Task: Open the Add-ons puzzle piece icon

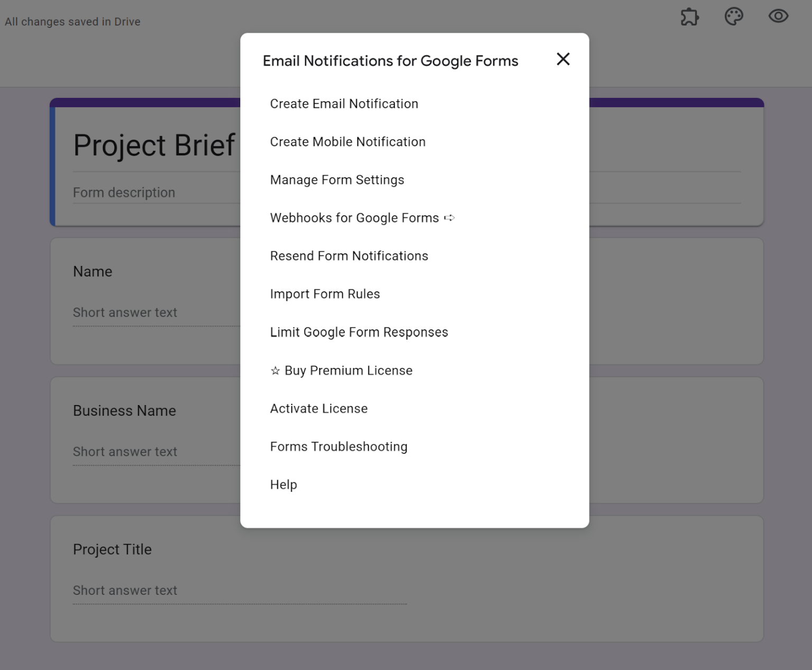Action: click(689, 17)
